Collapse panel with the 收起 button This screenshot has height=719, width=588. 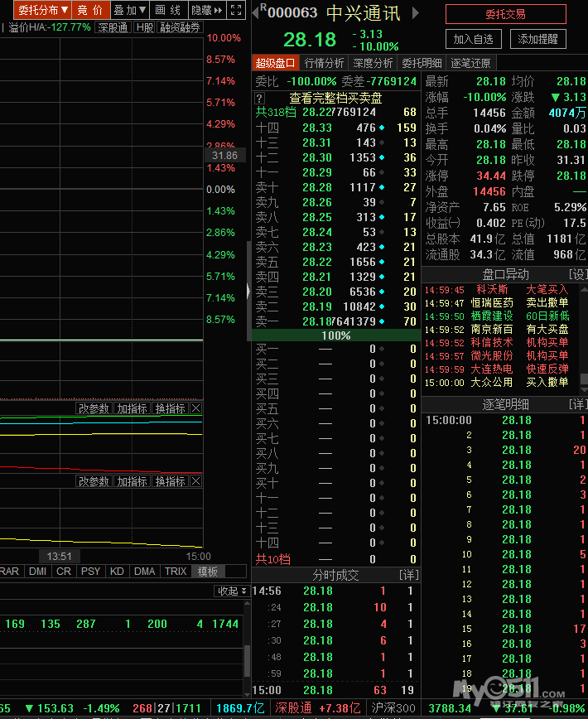click(x=232, y=591)
